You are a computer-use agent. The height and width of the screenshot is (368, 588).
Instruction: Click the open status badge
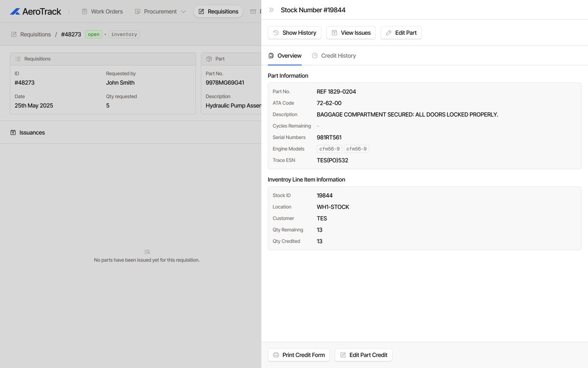coord(94,34)
